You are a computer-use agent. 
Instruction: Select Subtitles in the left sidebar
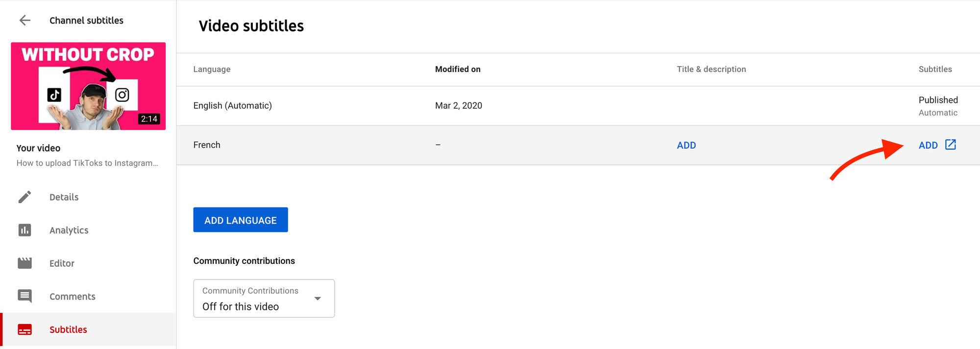tap(68, 329)
